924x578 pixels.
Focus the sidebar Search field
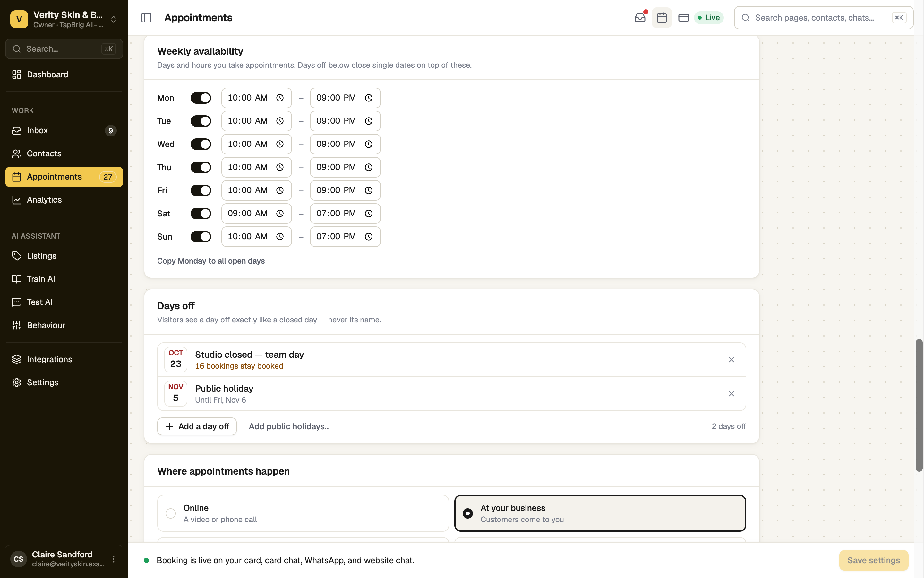point(64,49)
